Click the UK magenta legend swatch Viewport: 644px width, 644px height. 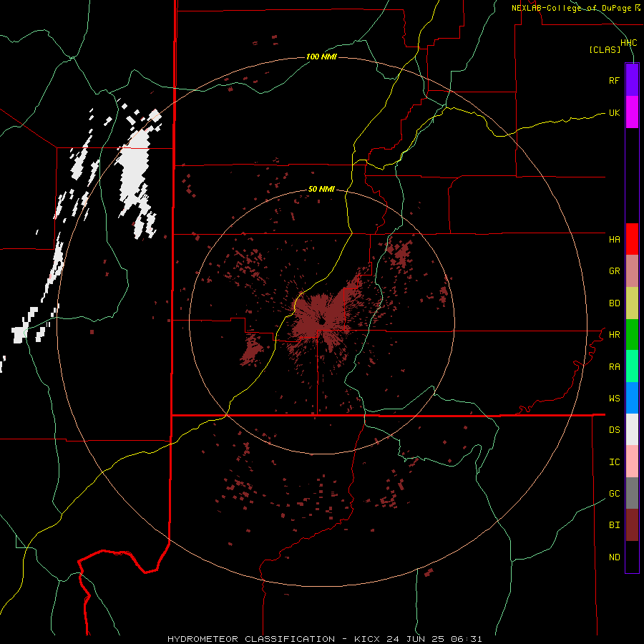point(632,112)
